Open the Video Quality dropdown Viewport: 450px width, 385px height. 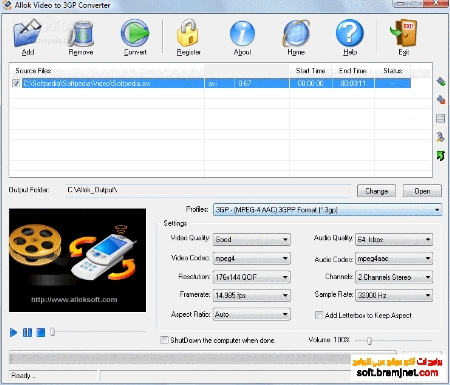point(252,239)
